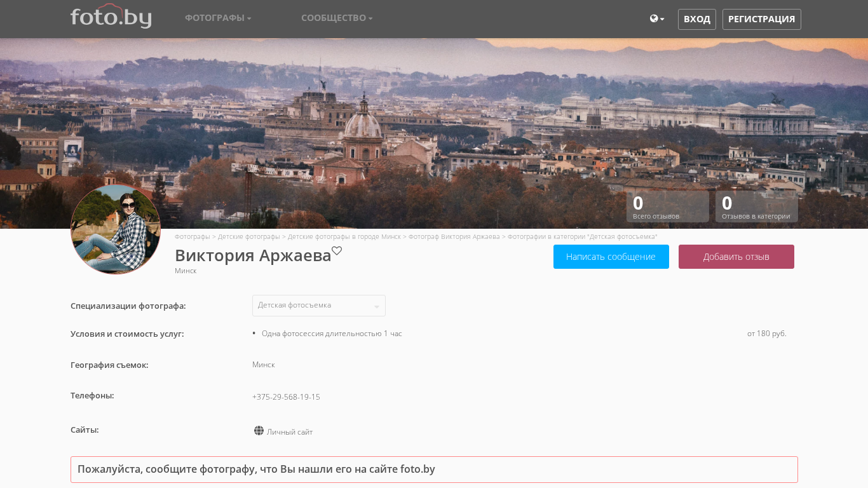This screenshot has width=868, height=488.
Task: Click the phone number +375-29-568-19-15
Action: [286, 397]
